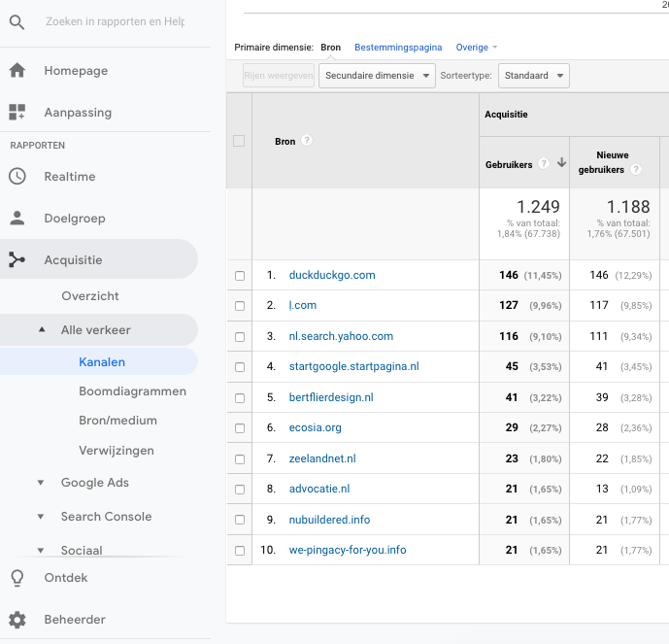Click the total users value 1.249
This screenshot has height=644, width=669.
pyautogui.click(x=538, y=207)
